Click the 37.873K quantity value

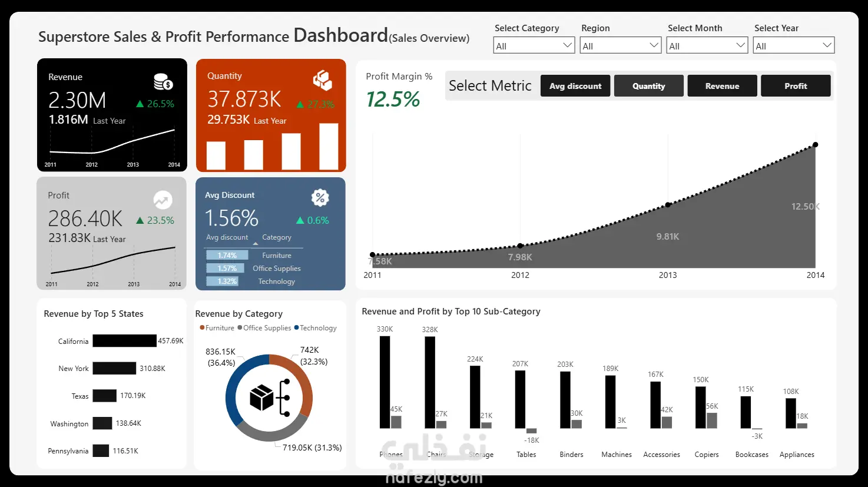[244, 99]
